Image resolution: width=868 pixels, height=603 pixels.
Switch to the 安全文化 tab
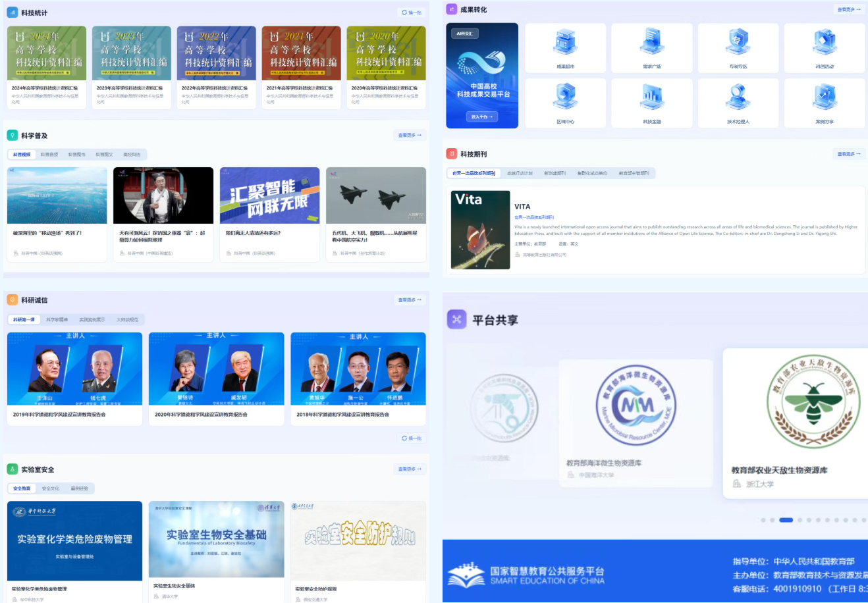[x=51, y=488]
